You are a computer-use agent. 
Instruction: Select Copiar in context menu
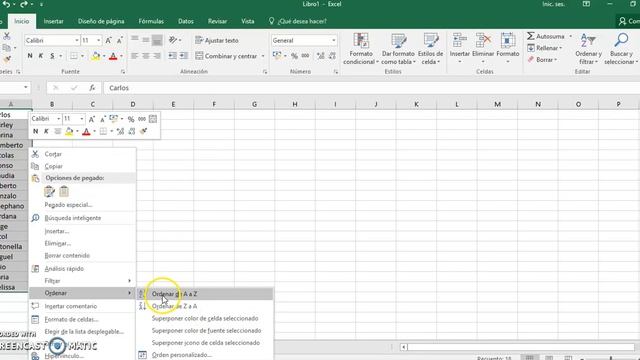[x=83, y=166]
